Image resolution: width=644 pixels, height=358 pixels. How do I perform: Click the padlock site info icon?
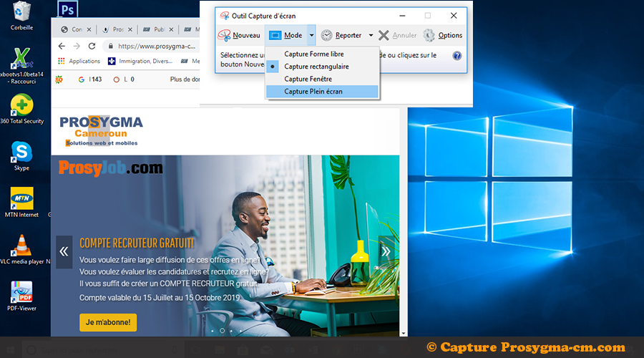110,46
